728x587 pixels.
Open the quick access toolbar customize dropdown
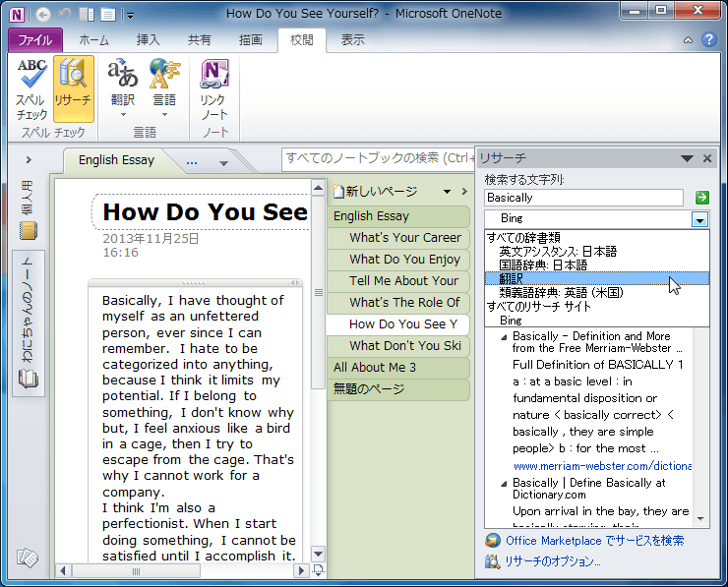click(131, 16)
